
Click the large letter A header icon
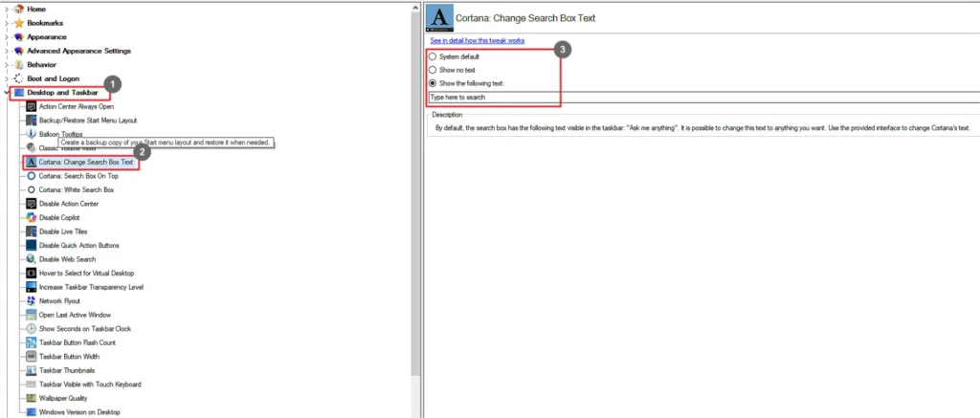(x=438, y=17)
